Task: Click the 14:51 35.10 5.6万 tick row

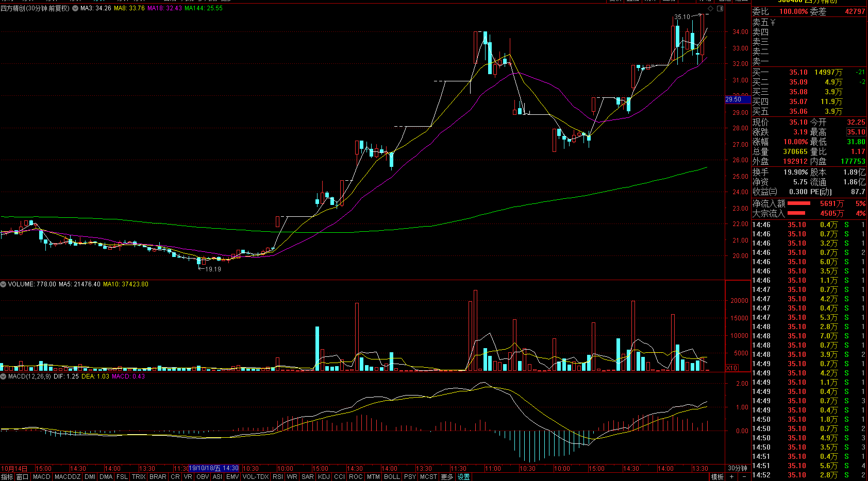Action: coord(809,466)
